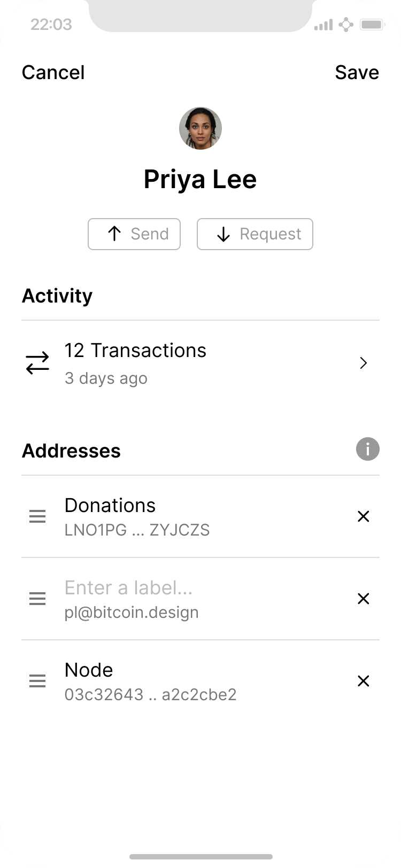Remove the Node address
The width and height of the screenshot is (401, 868).
tap(364, 681)
